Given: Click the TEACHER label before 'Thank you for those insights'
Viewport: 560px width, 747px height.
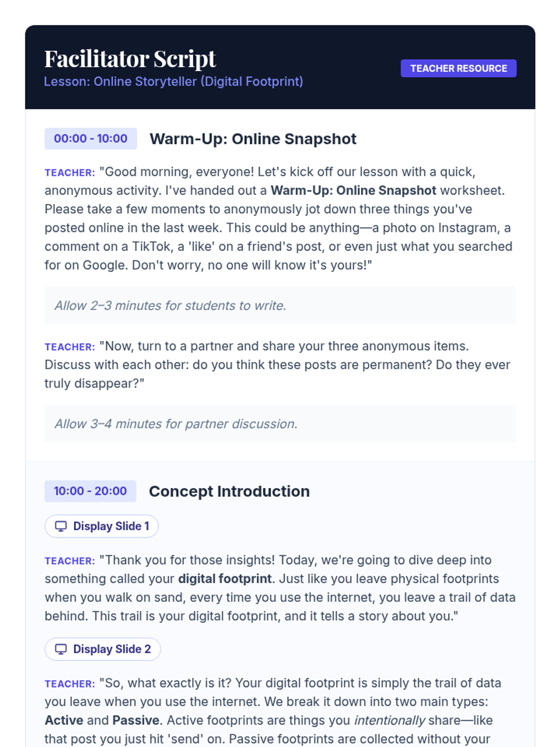Looking at the screenshot, I should point(70,561).
